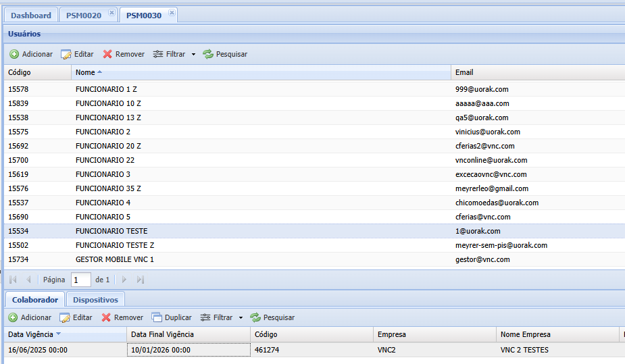Screen dimensions: 625x364
Task: Click the red Remover X in Colaborador toolbar
Action: click(106, 317)
